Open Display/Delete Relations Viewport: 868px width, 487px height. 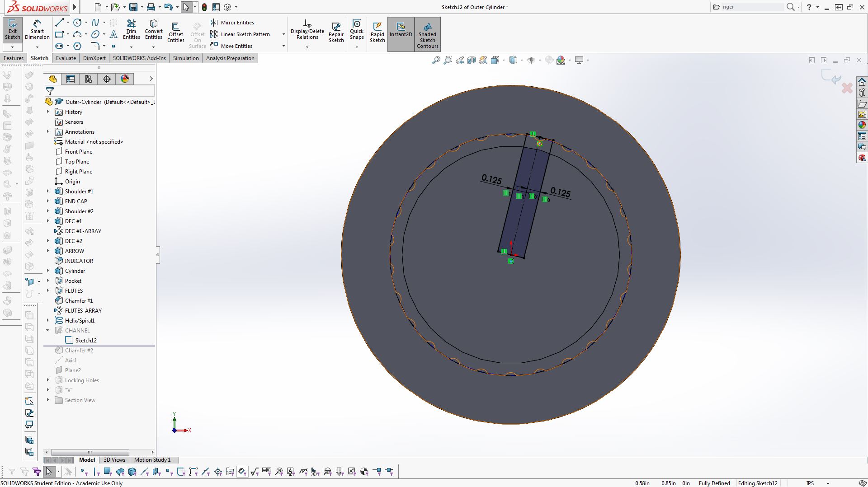tap(307, 30)
